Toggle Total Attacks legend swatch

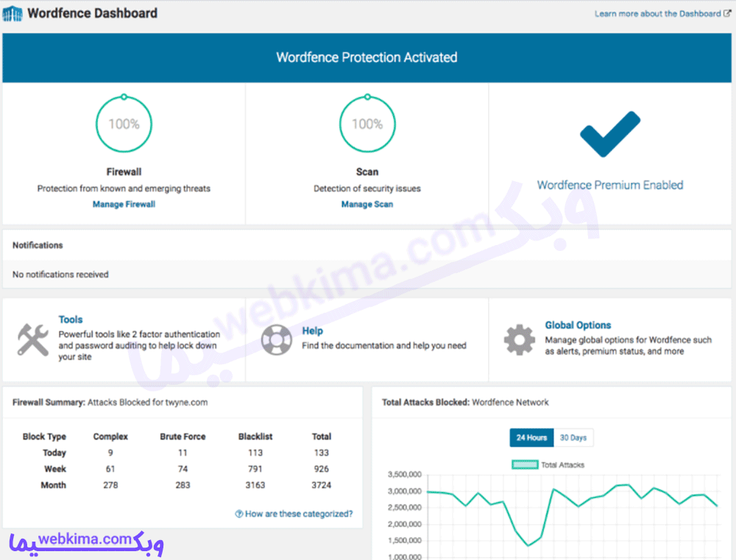525,465
